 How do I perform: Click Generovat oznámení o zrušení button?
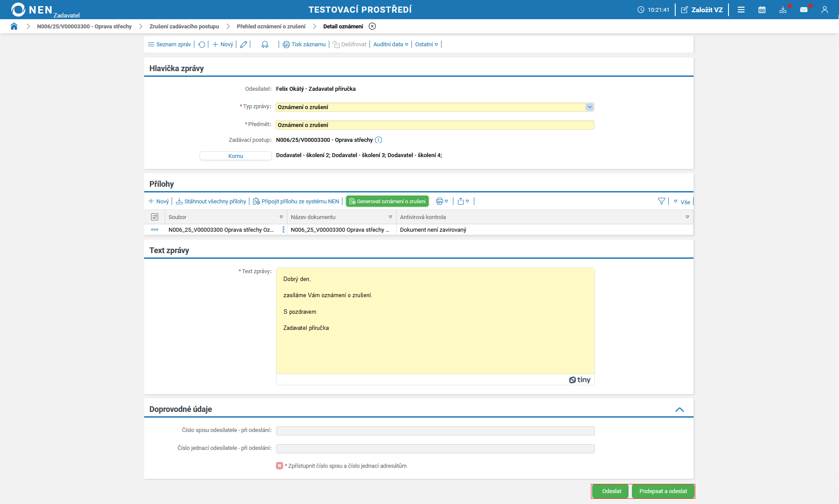coord(387,201)
